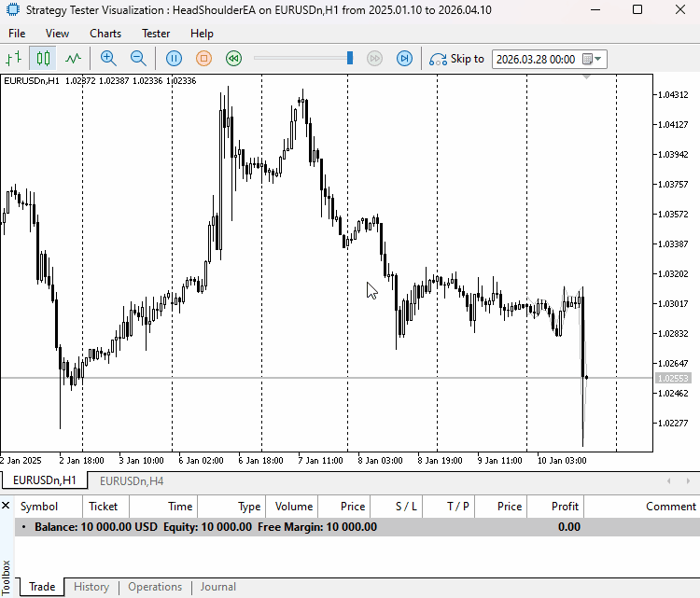
Task: Open the Trade tab in Toolbox
Action: pos(42,587)
